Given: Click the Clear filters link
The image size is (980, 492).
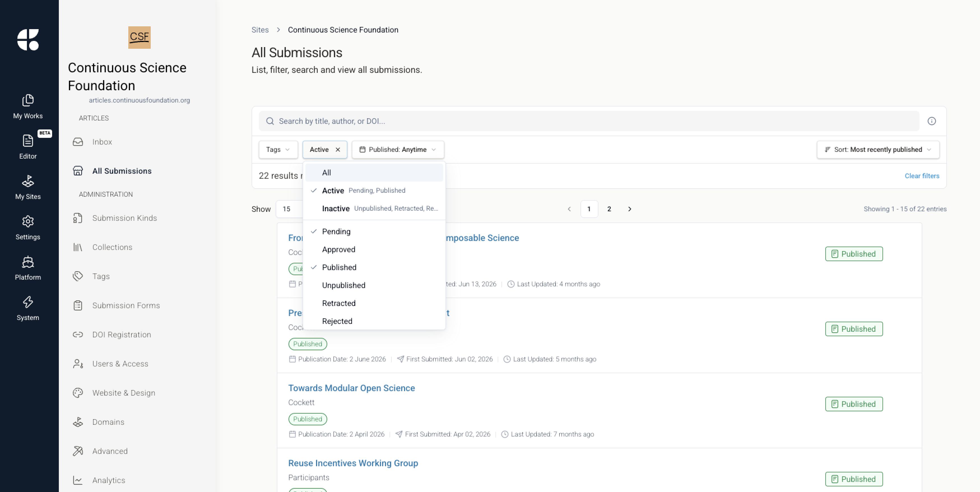Looking at the screenshot, I should [x=922, y=176].
